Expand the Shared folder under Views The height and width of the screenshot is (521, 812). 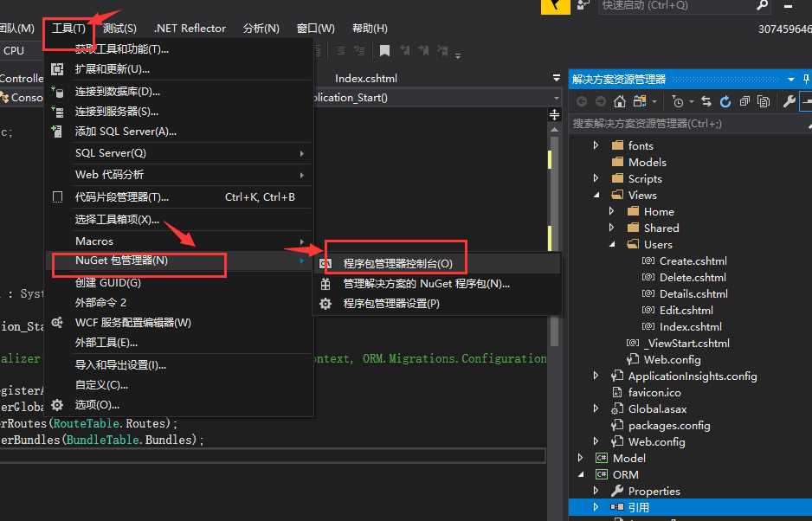coord(611,228)
